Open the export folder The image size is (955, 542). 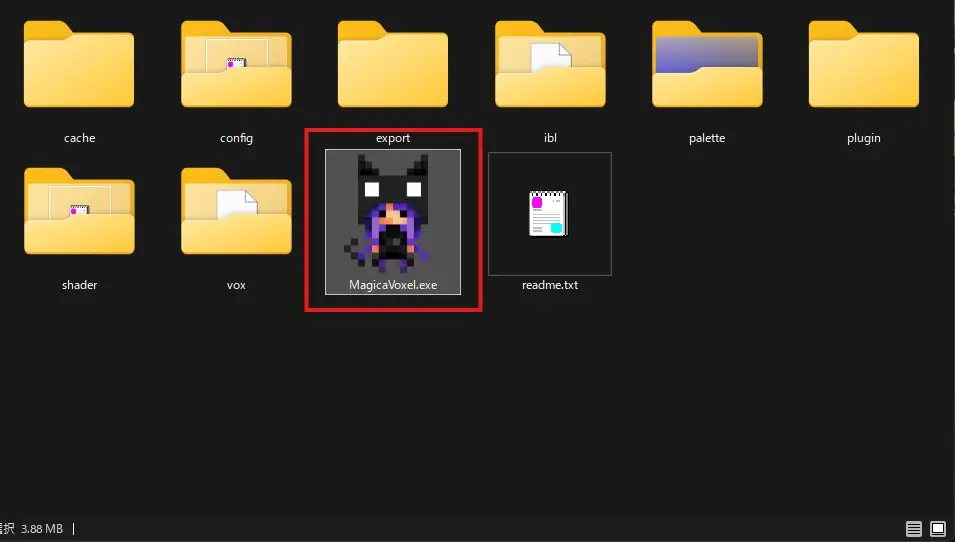(x=393, y=64)
